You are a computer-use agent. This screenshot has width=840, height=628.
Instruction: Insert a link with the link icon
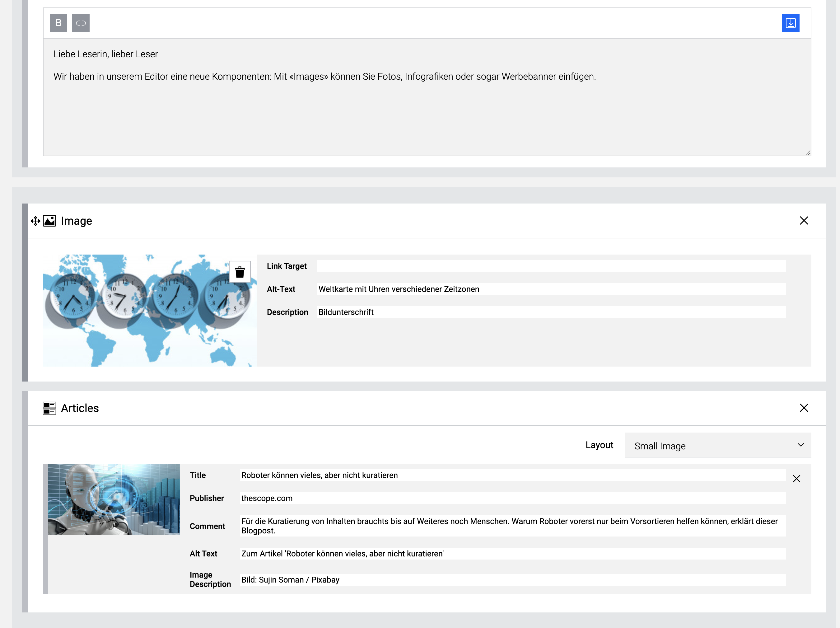pos(81,23)
